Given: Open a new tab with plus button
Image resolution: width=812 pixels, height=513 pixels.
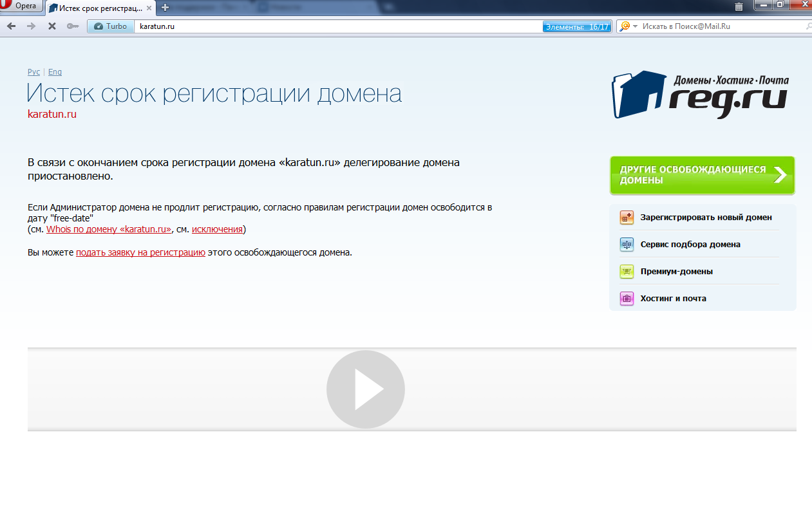Looking at the screenshot, I should tap(165, 8).
